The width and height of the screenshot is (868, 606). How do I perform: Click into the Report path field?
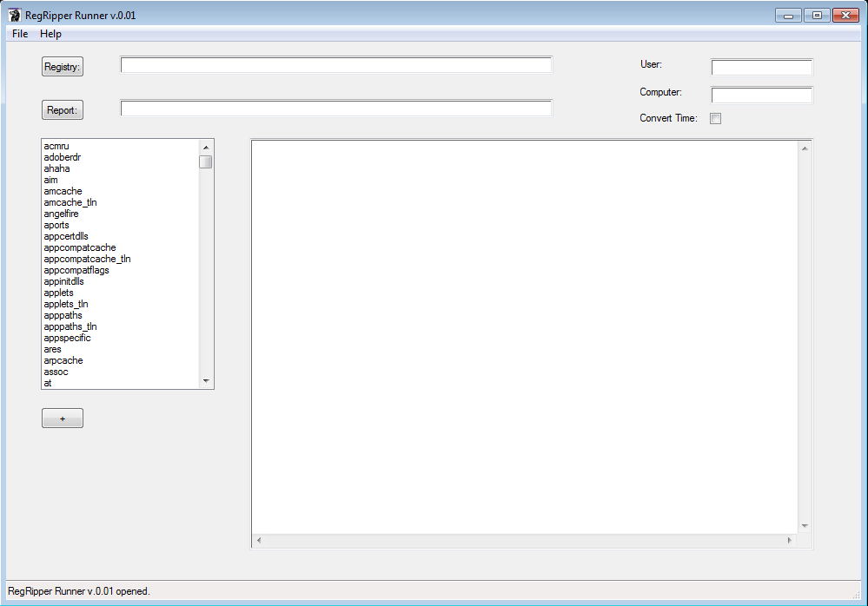[335, 109]
